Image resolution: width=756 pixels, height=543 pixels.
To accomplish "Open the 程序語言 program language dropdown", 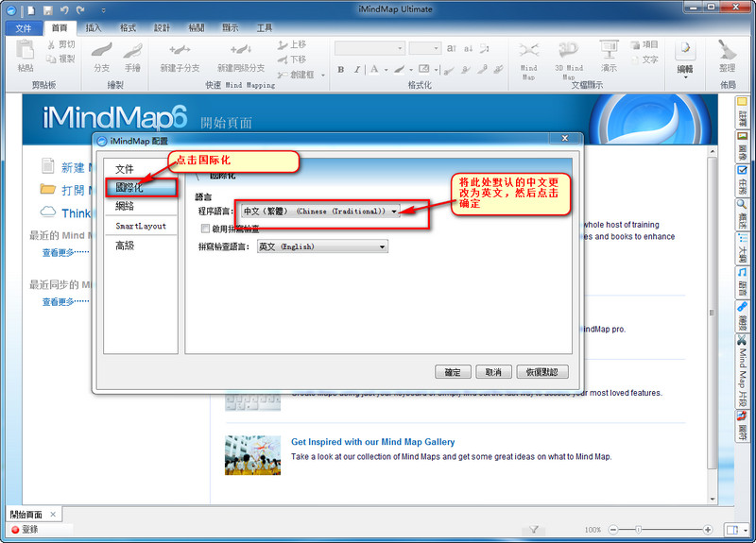I will (318, 212).
